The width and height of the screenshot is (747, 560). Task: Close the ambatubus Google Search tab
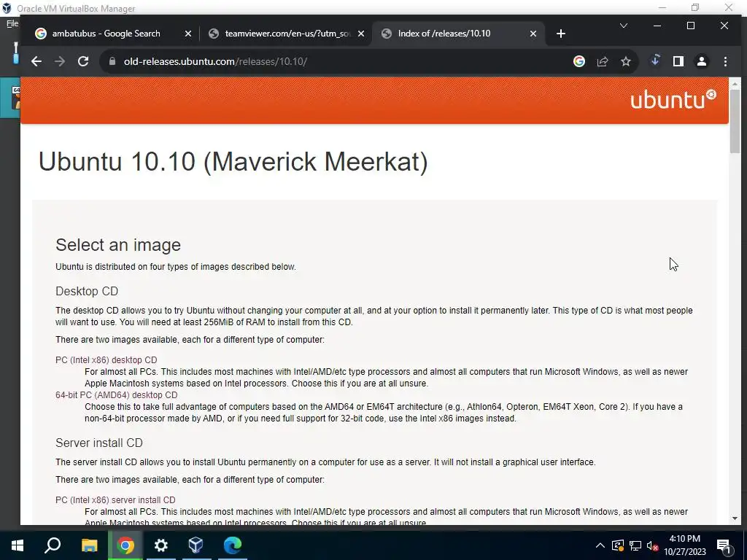click(x=187, y=34)
